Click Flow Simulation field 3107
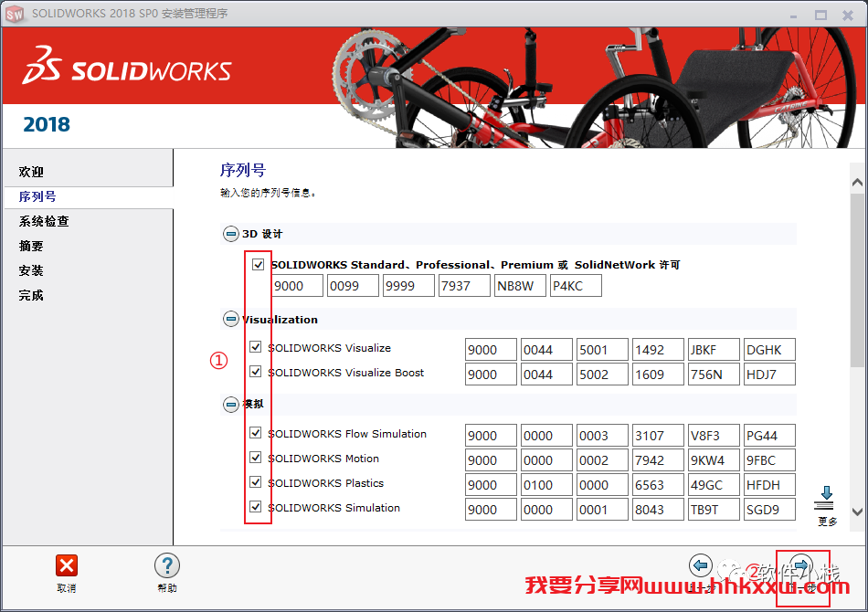Screen dimensions: 868x612 click(x=658, y=436)
